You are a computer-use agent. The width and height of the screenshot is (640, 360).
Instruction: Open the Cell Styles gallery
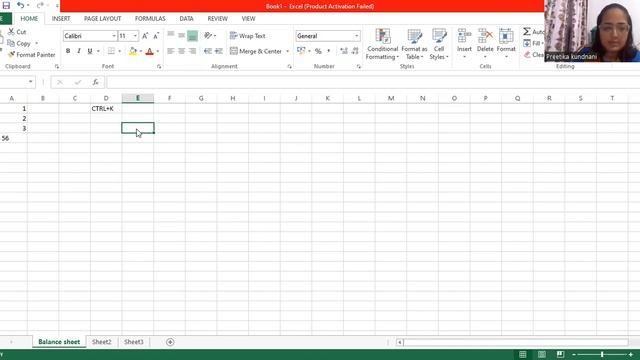coord(439,44)
